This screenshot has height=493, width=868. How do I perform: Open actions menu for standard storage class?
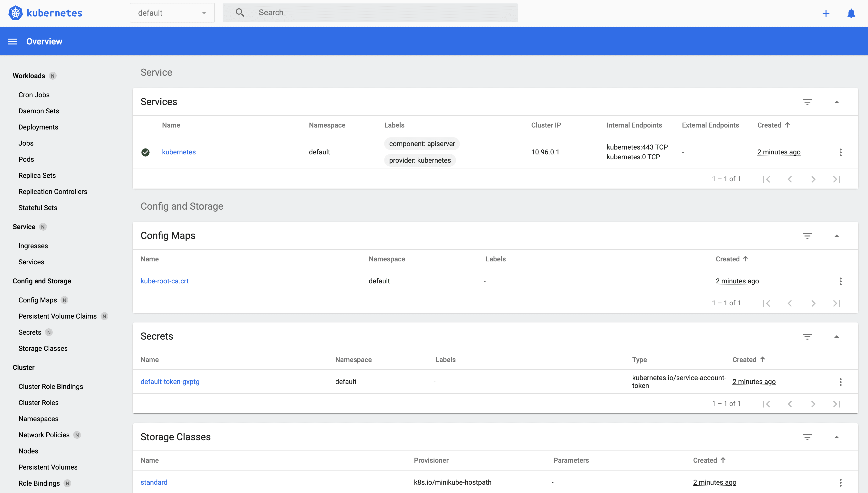840,482
